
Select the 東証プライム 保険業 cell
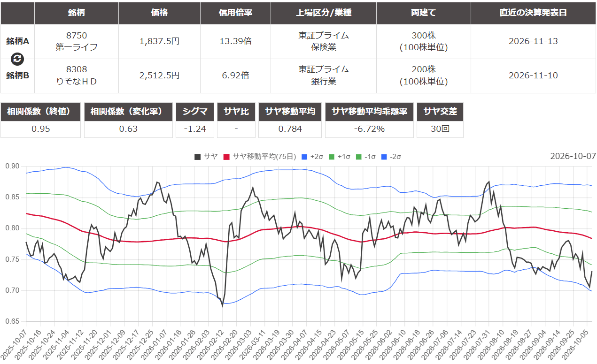pos(324,41)
